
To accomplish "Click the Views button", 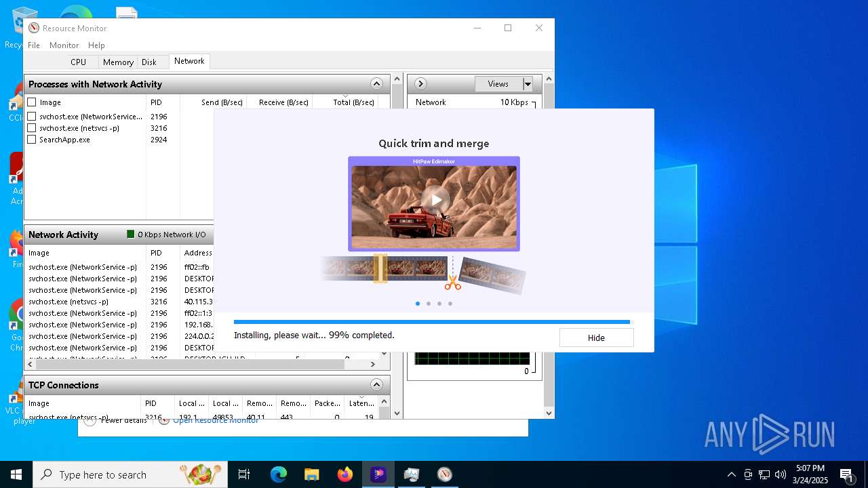I will coord(498,84).
